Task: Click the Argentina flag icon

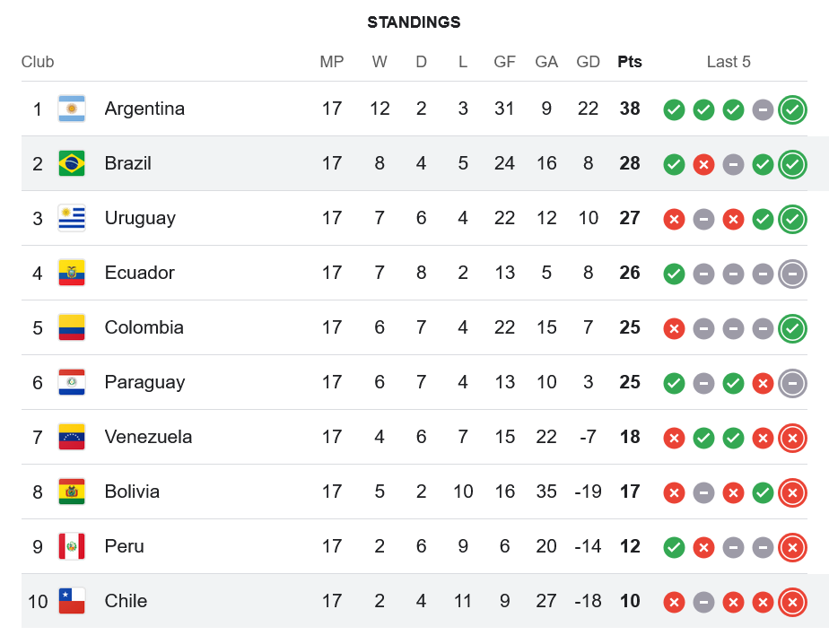Action: coord(72,109)
